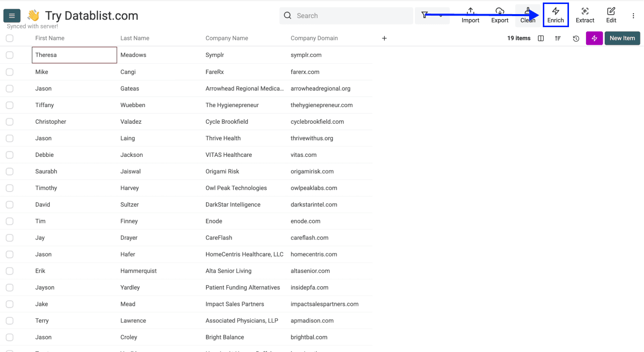Select the Enrich tool
Image resolution: width=644 pixels, height=352 pixels.
555,15
